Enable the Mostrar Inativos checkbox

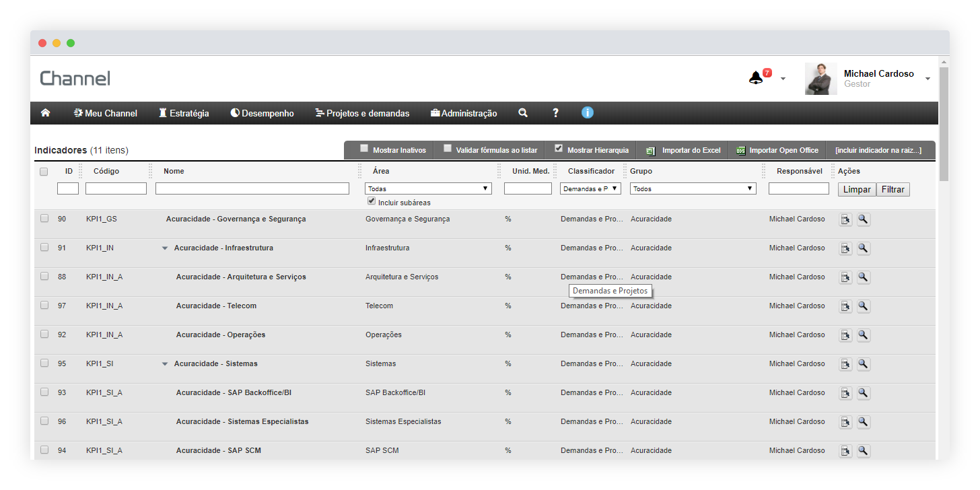pos(364,149)
